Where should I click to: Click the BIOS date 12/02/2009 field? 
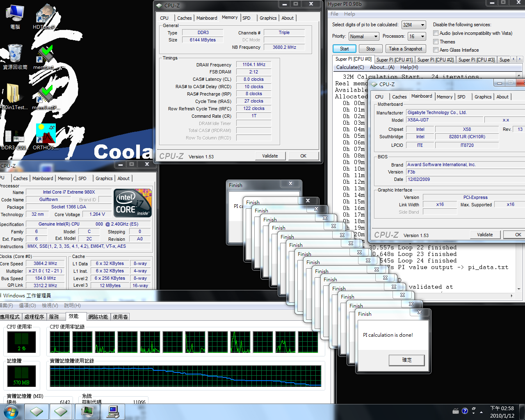466,179
